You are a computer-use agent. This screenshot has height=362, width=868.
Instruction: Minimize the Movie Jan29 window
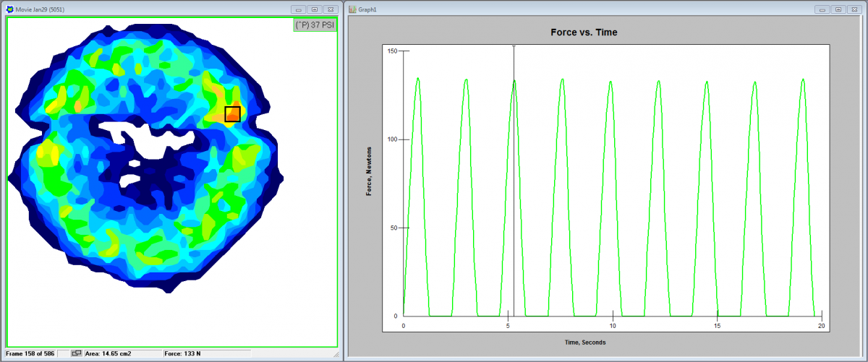tap(298, 9)
